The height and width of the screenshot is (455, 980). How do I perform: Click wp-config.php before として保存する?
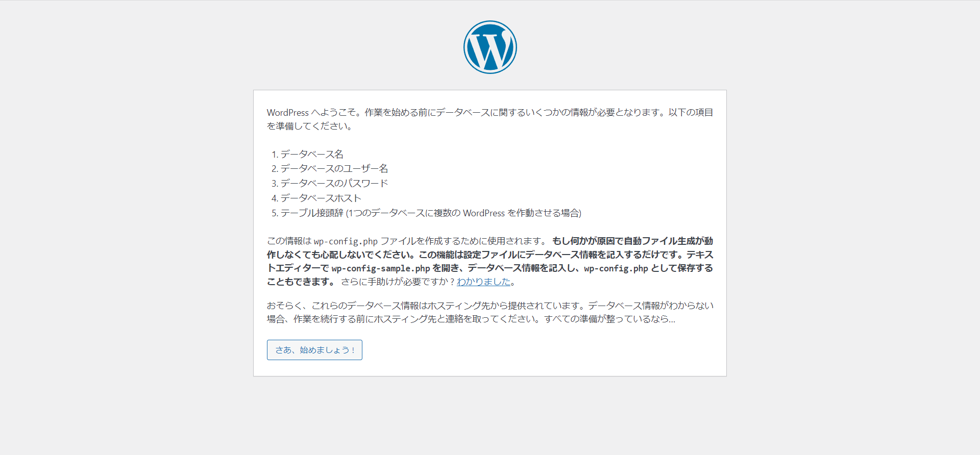pos(616,268)
